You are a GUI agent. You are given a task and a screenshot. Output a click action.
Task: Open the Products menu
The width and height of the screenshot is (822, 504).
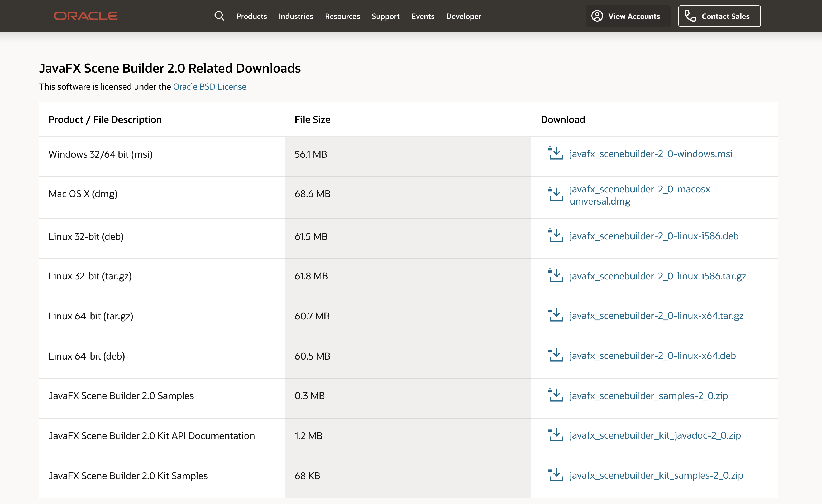tap(252, 16)
